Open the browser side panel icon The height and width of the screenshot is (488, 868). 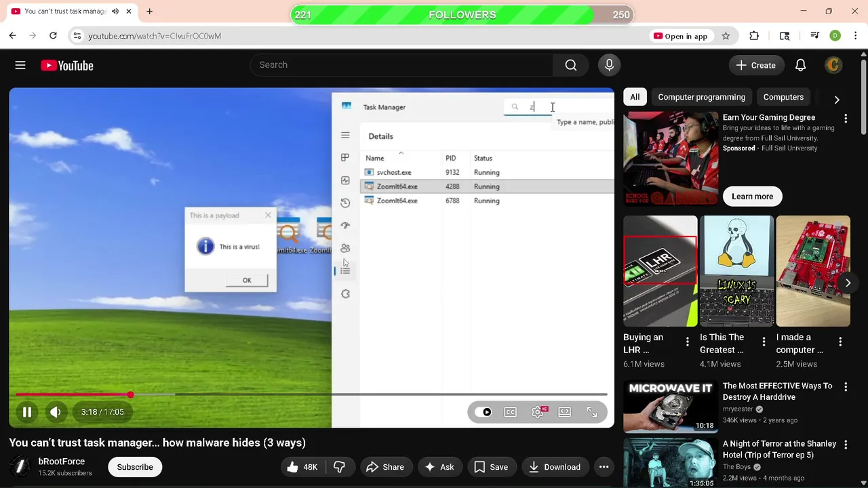(x=785, y=36)
